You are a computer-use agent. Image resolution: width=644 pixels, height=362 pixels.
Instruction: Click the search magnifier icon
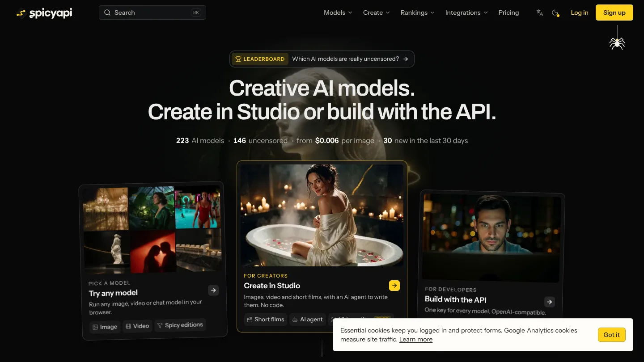point(107,13)
